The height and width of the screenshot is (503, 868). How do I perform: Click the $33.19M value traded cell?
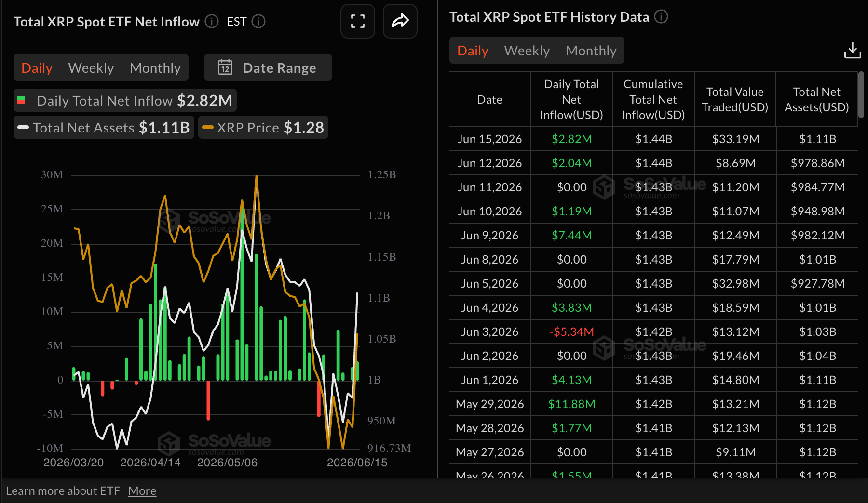tap(736, 139)
